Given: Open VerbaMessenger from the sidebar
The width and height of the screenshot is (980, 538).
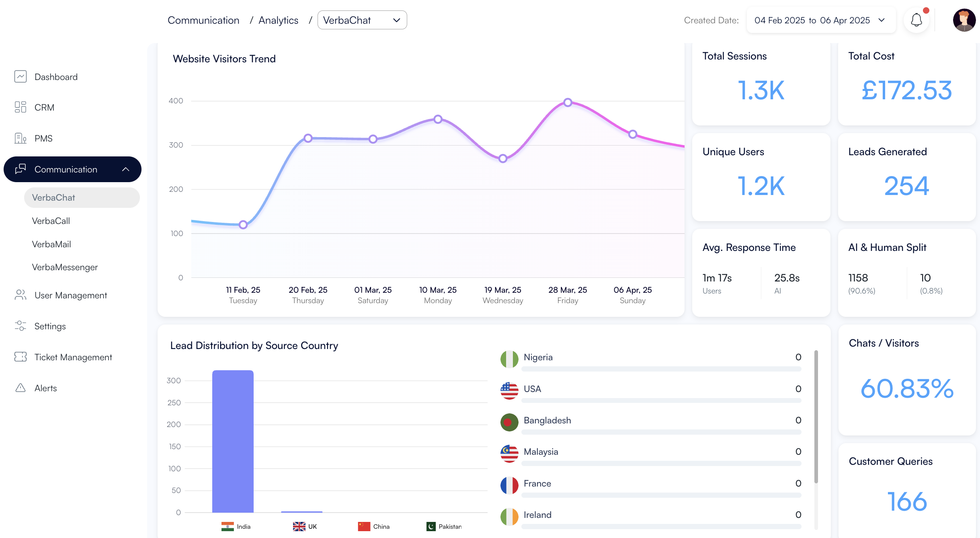Looking at the screenshot, I should 65,267.
